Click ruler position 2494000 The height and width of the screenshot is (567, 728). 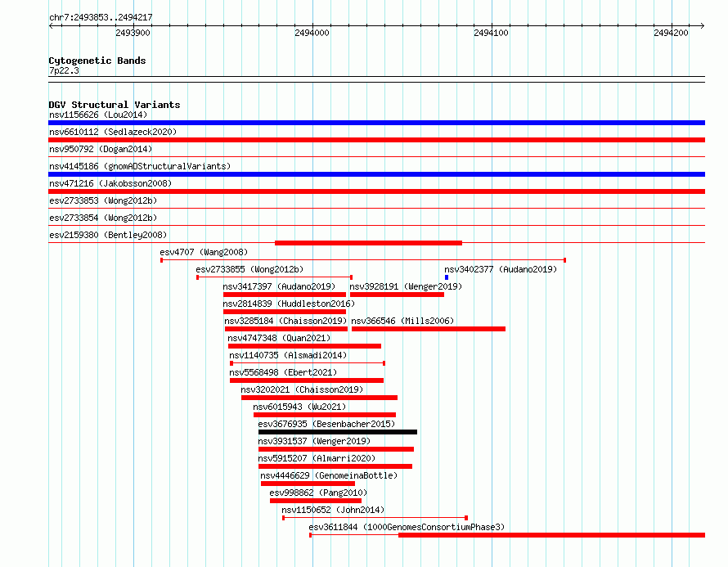[x=312, y=33]
